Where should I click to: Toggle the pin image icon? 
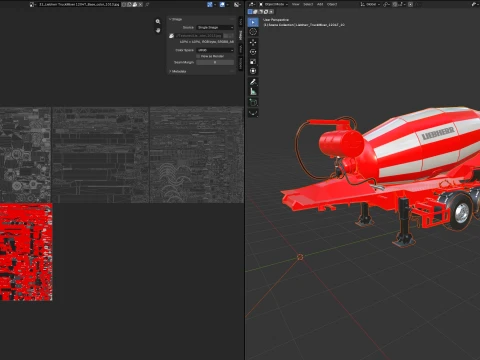[147, 4]
